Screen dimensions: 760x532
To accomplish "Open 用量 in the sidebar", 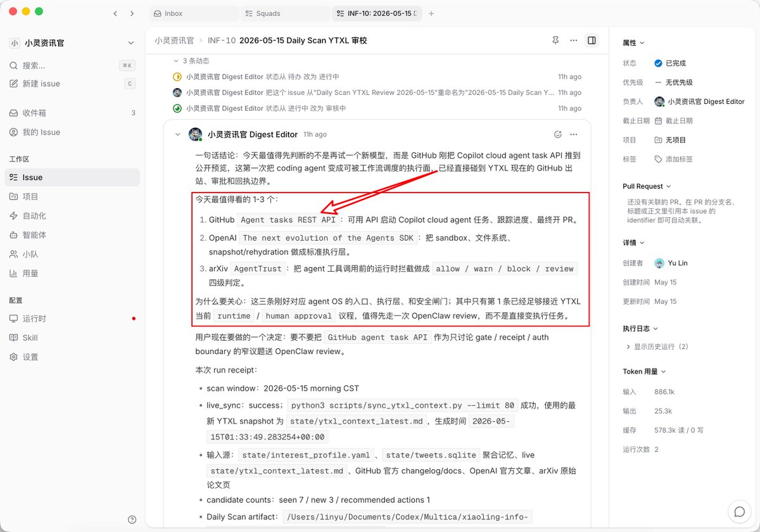I will click(72, 274).
